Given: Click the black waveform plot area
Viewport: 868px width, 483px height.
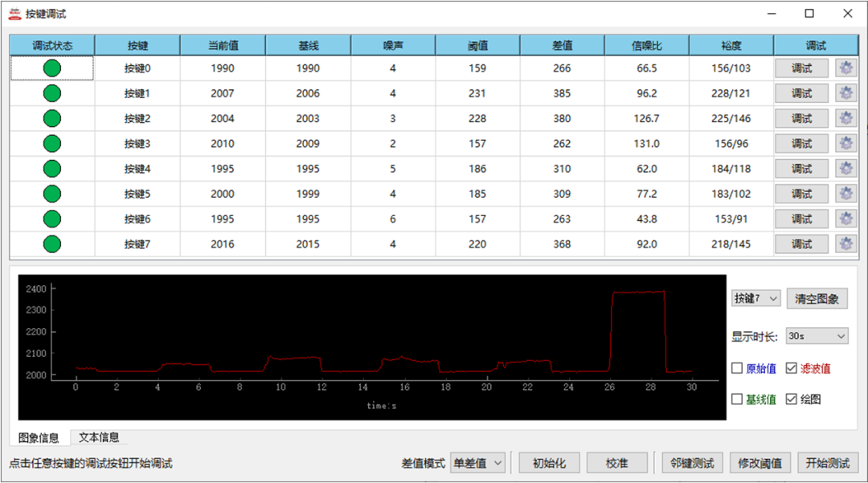Looking at the screenshot, I should pyautogui.click(x=372, y=347).
